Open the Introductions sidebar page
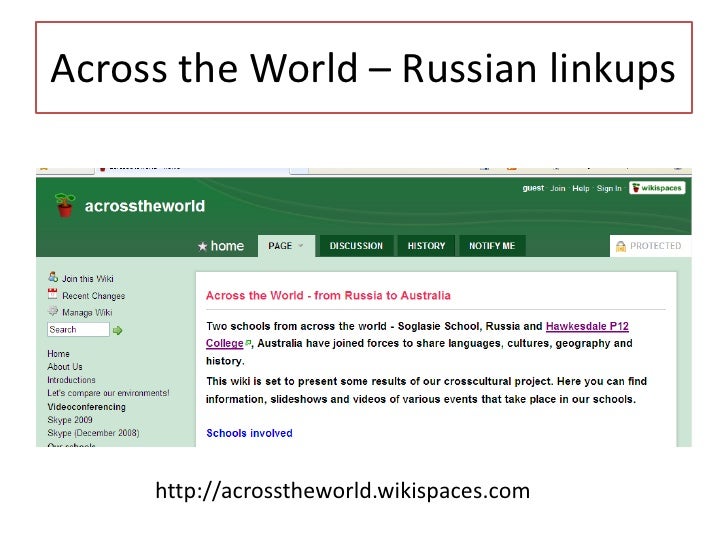 click(x=71, y=380)
